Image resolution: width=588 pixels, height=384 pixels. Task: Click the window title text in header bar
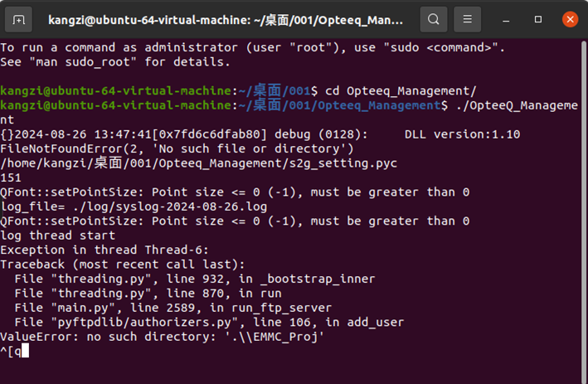pos(226,18)
